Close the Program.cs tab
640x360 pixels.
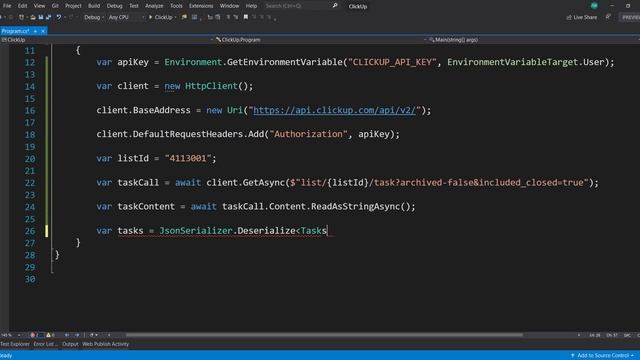click(43, 31)
